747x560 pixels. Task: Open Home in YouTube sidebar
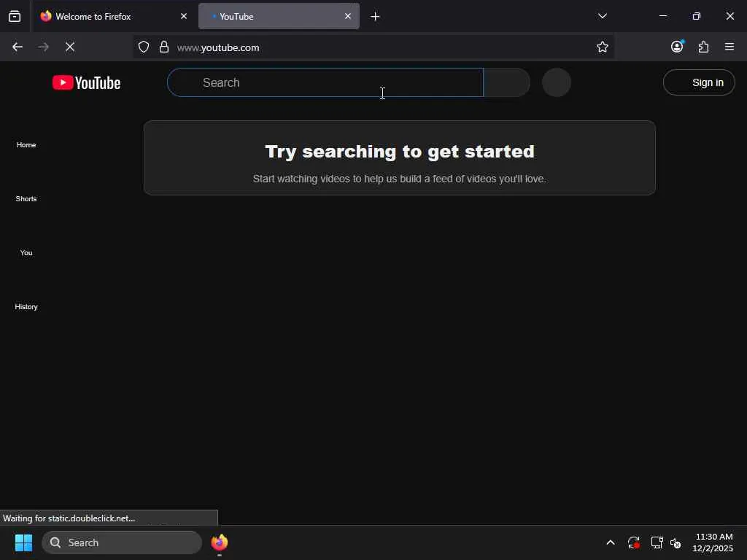pyautogui.click(x=26, y=145)
